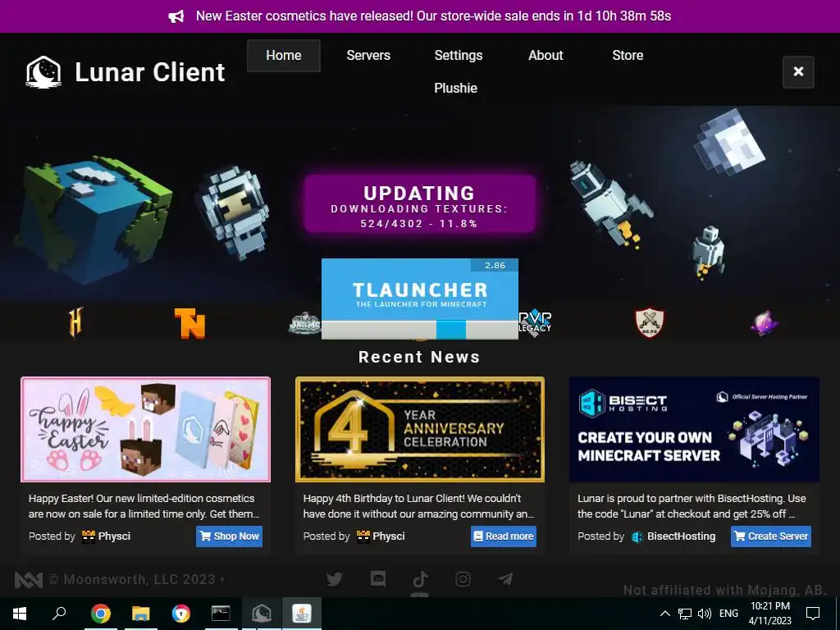Open the Instagram social link
The image size is (840, 630).
coord(463,578)
